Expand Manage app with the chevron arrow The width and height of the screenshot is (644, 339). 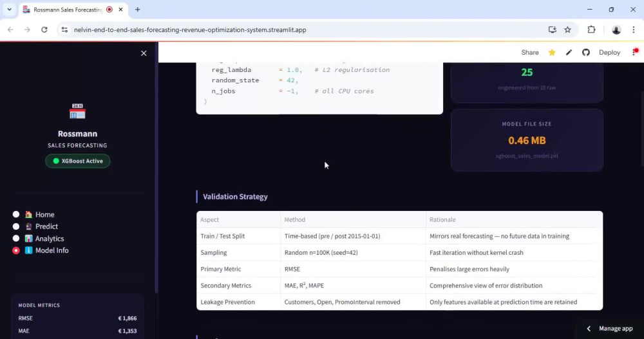point(589,328)
